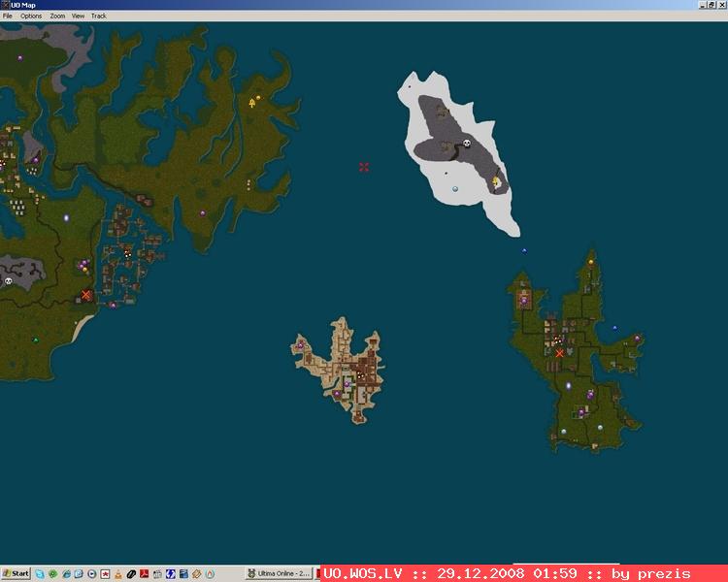Screen dimensions: 728x582
Task: Click the white glowing marker on the western mainland
Action: click(x=66, y=217)
